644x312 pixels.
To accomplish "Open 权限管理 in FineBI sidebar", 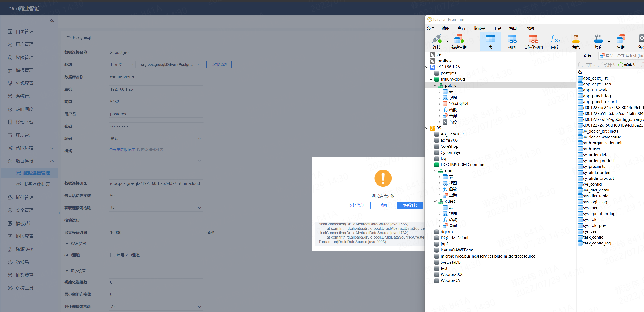I will point(24,57).
